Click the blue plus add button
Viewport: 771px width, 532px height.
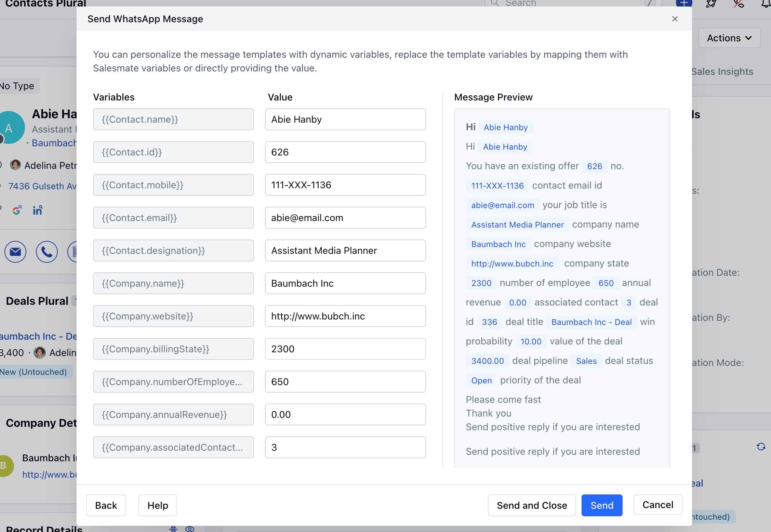click(684, 3)
